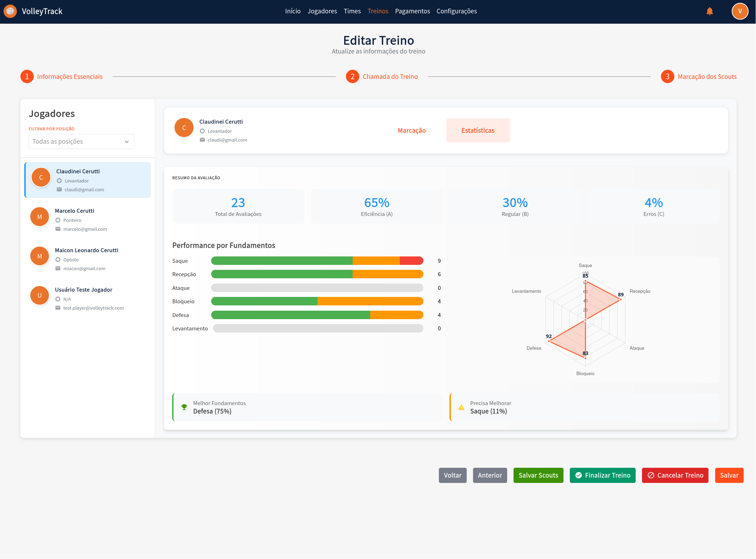
Task: Open the notifications bell
Action: [710, 11]
